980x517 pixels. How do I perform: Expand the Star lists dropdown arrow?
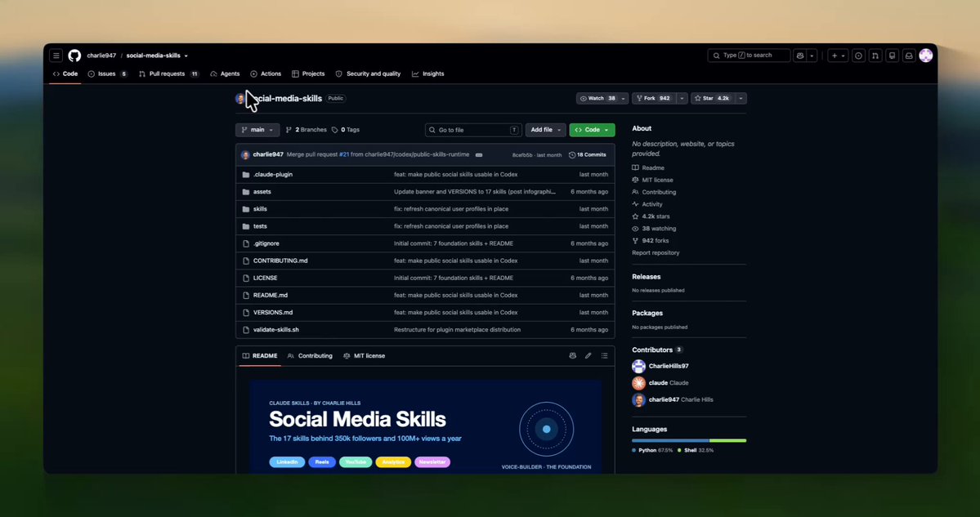741,98
